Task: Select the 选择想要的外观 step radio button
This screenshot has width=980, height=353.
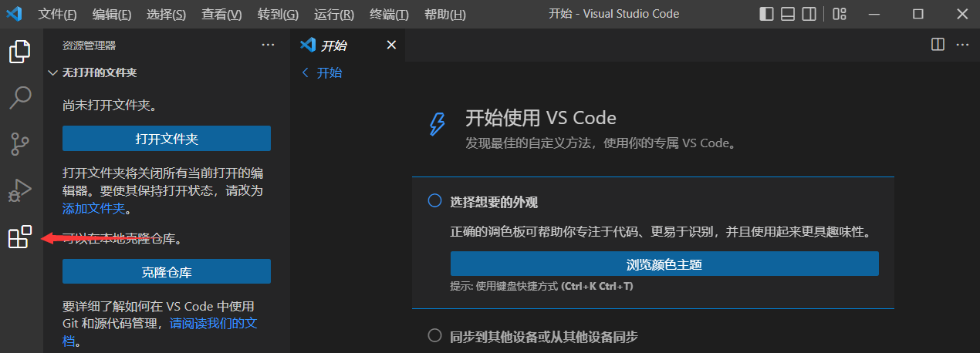Action: [x=434, y=201]
